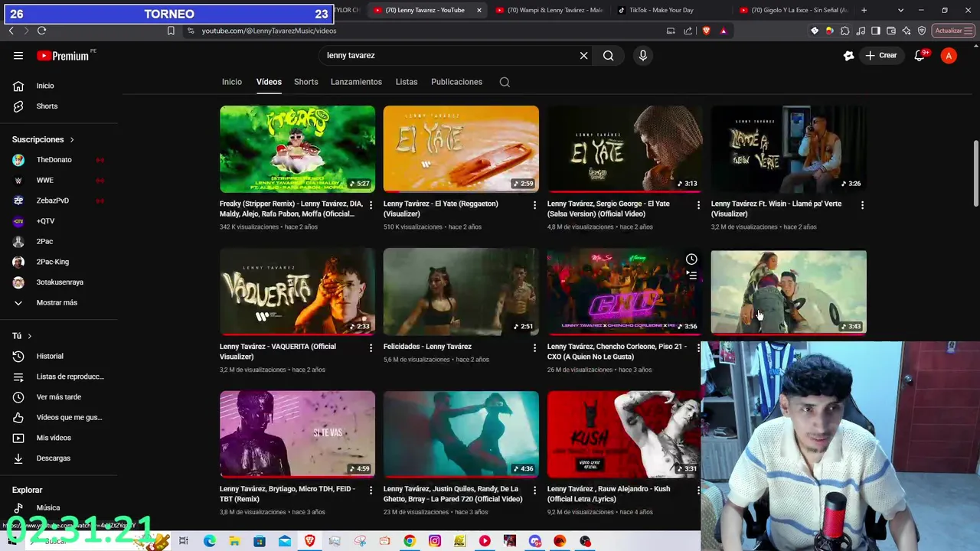Image resolution: width=980 pixels, height=551 pixels.
Task: Click the magnifier search button
Action: (x=608, y=55)
